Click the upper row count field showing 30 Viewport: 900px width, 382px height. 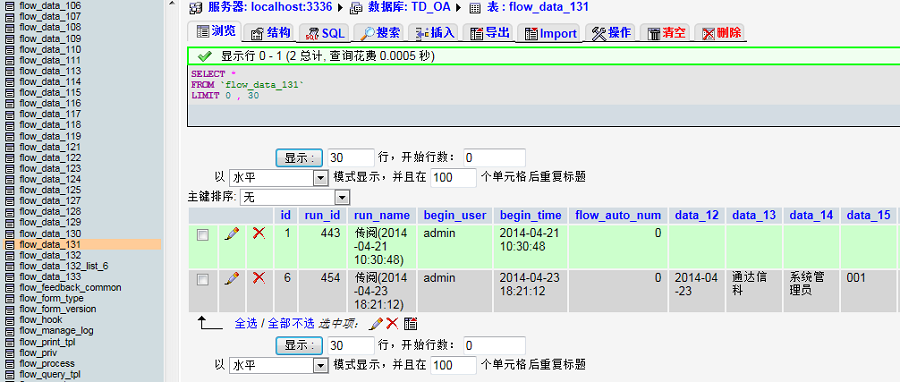pyautogui.click(x=351, y=158)
